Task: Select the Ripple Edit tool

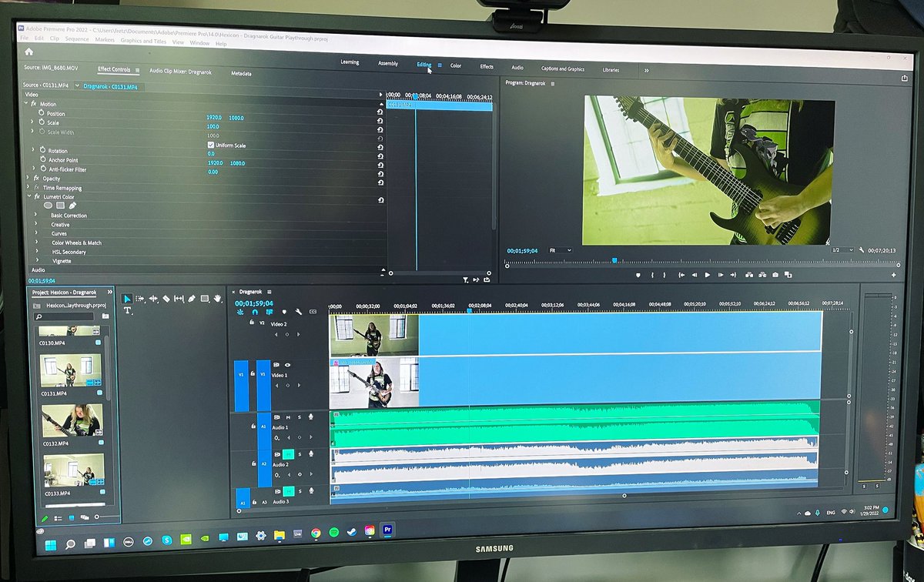Action: [153, 299]
